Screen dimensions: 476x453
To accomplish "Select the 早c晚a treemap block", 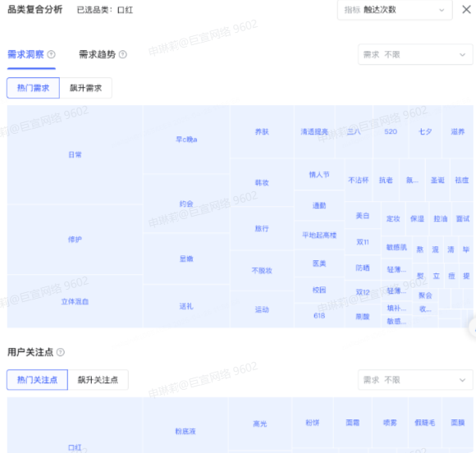I will [x=186, y=140].
